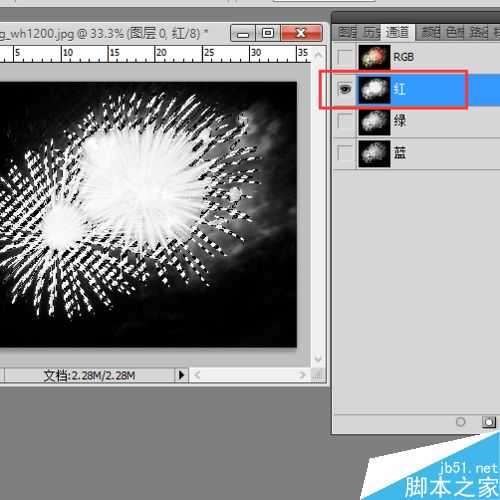Show the 蓝 channel visibility box
This screenshot has height=500, width=500.
[x=345, y=153]
